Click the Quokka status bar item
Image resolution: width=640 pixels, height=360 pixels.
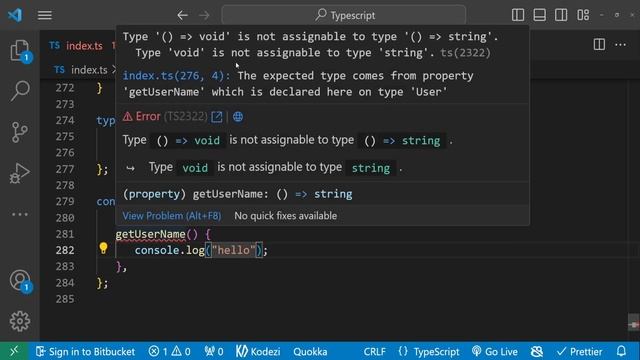310,351
